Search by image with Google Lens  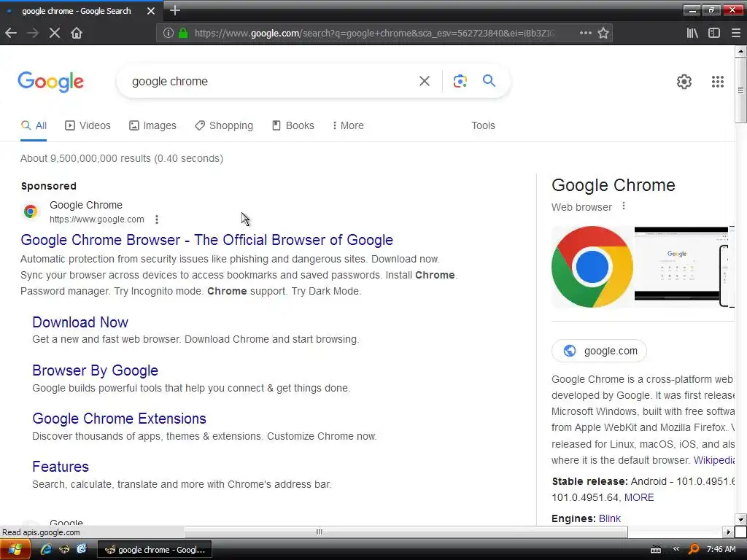(x=460, y=81)
